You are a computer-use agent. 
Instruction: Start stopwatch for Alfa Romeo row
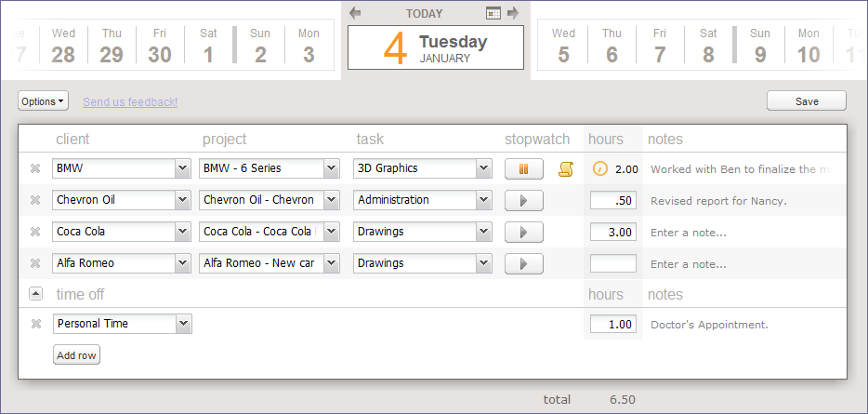523,264
